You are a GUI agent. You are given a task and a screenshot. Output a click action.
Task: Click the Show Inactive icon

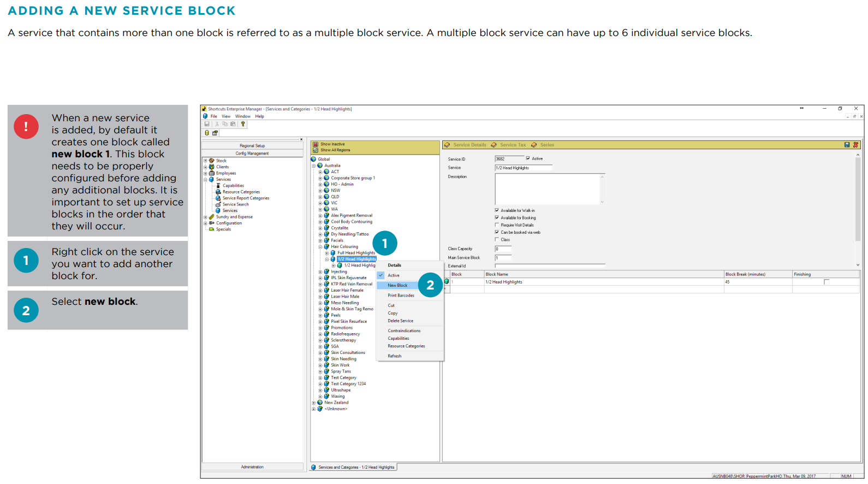(x=316, y=144)
